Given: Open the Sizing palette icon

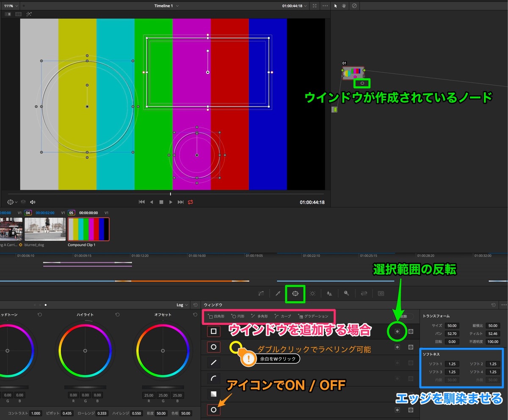Looking at the screenshot, I should coord(363,293).
